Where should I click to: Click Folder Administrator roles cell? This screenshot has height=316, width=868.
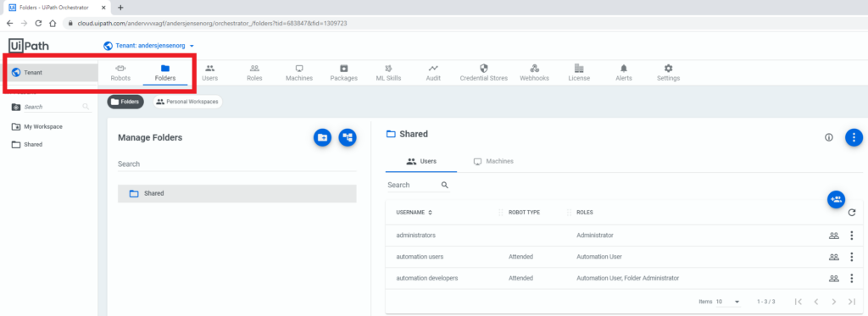click(x=628, y=279)
